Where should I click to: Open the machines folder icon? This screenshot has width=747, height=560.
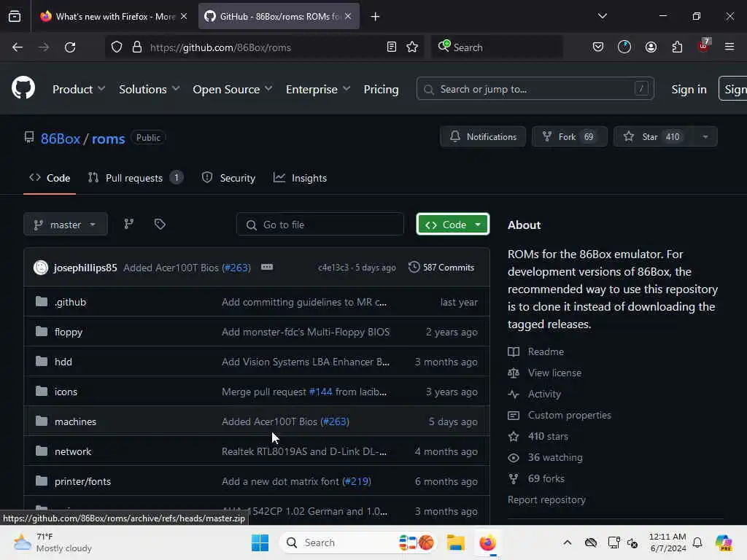pyautogui.click(x=42, y=421)
